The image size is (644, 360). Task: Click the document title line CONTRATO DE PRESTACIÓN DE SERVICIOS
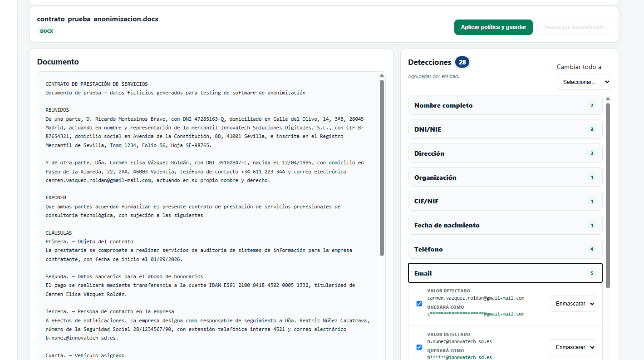[97, 84]
